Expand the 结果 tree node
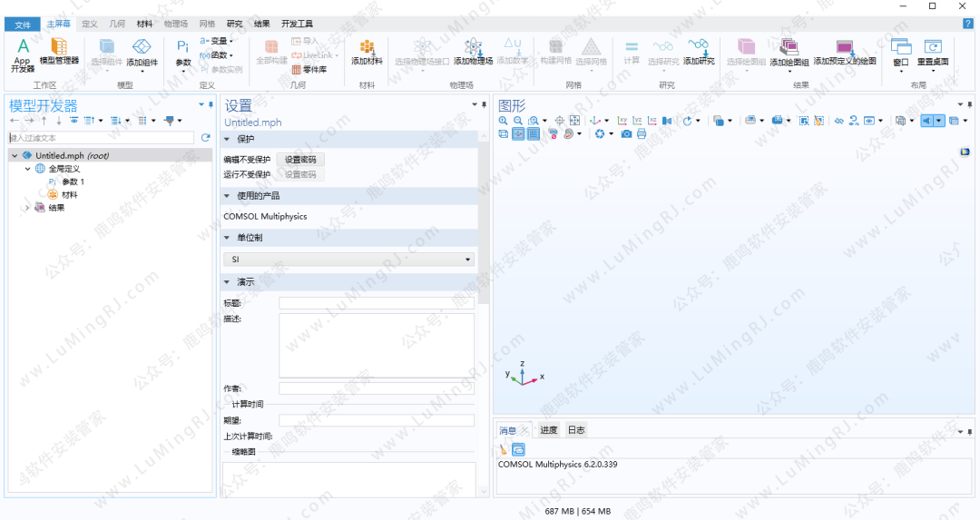The height and width of the screenshot is (520, 980). tap(27, 208)
